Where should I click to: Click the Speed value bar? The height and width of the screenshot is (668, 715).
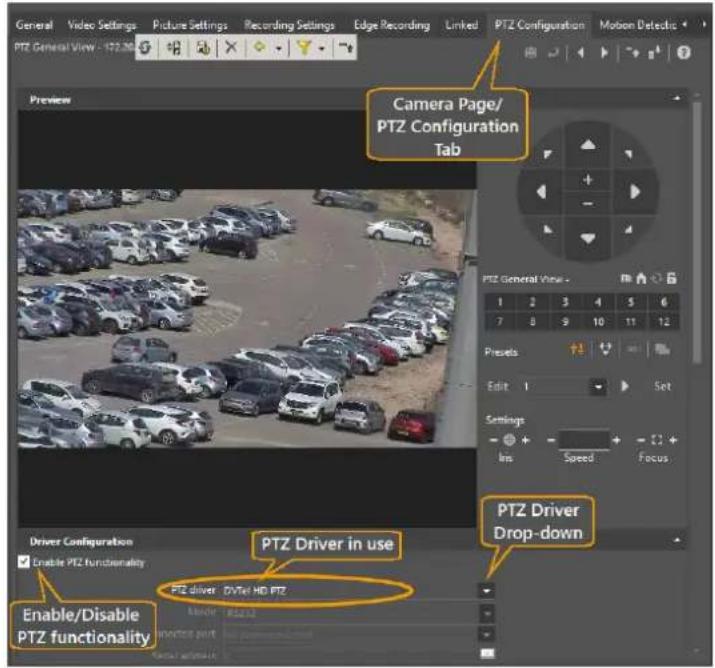(x=584, y=440)
